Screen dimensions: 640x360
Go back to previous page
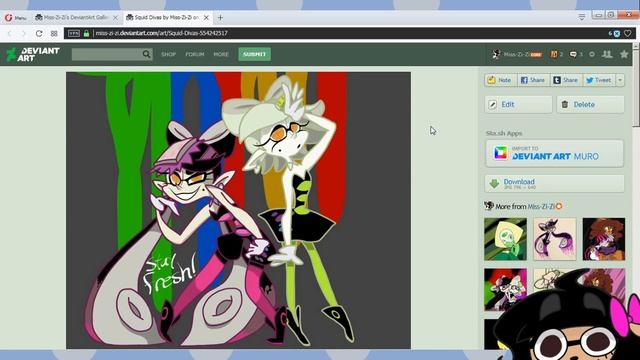point(10,33)
